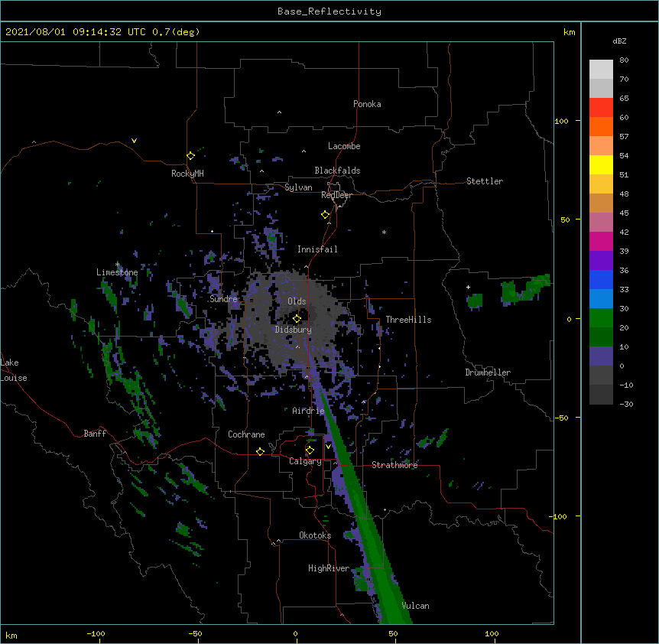
Task: Click the yellow 54 dBZ legend swatch
Action: coord(601,164)
